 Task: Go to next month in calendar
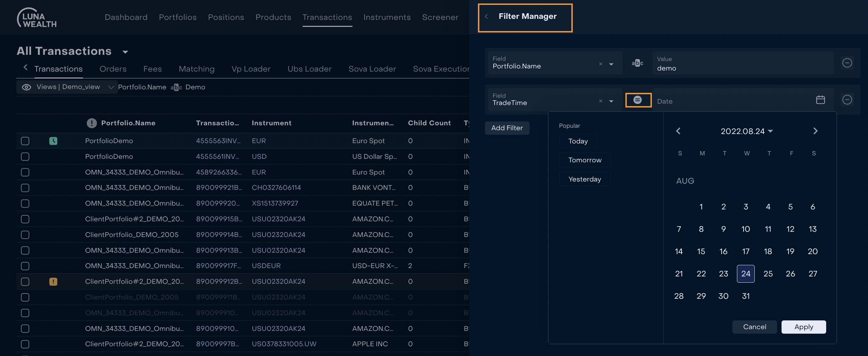[x=815, y=131]
